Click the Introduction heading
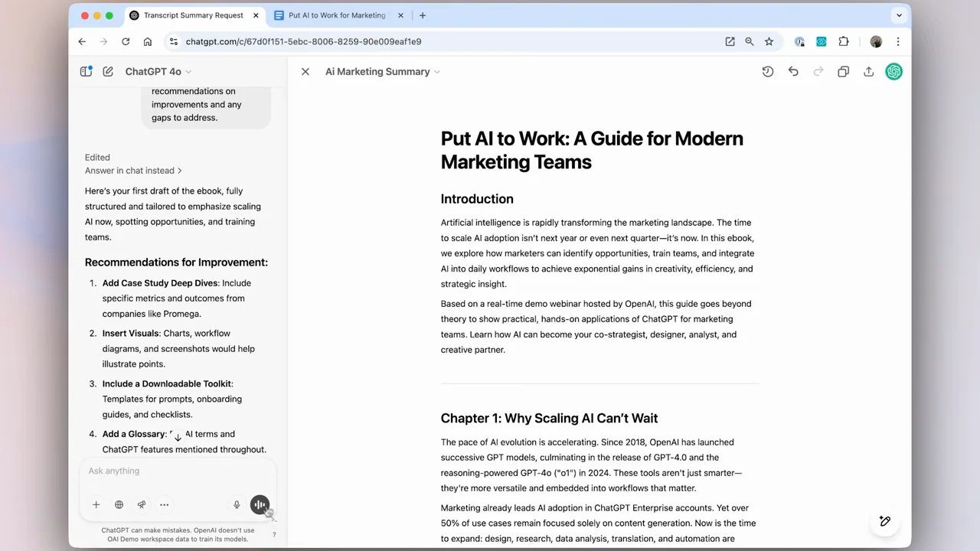 tap(477, 199)
